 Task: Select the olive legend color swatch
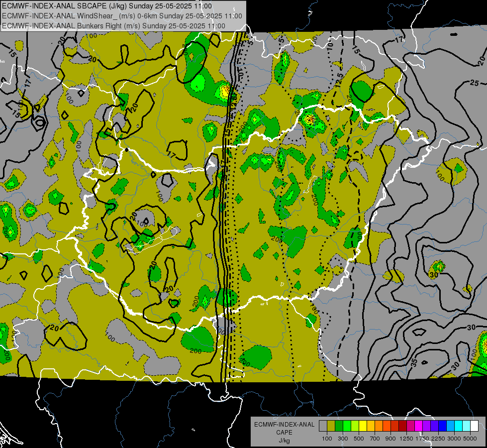coord(331,426)
